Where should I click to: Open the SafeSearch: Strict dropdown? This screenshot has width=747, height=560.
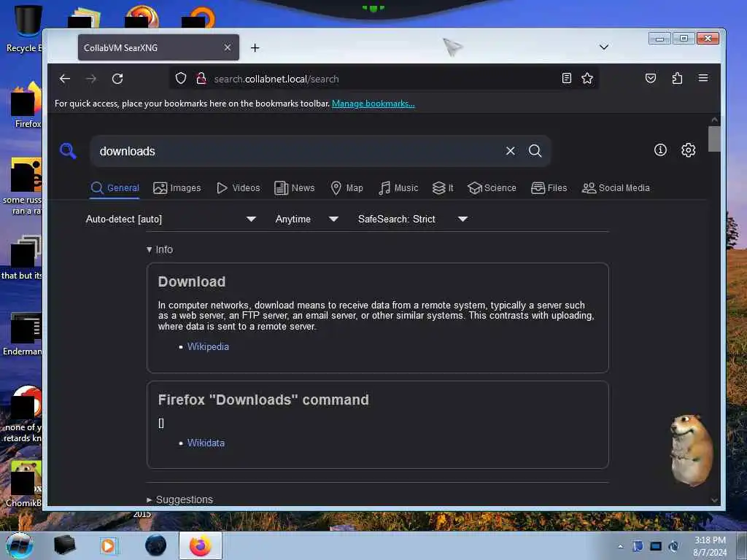413,219
